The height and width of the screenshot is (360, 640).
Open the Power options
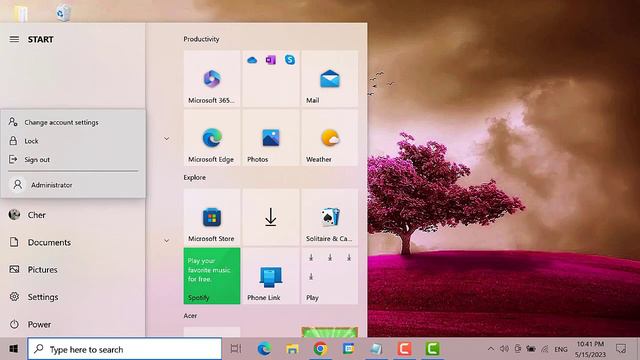click(73, 324)
